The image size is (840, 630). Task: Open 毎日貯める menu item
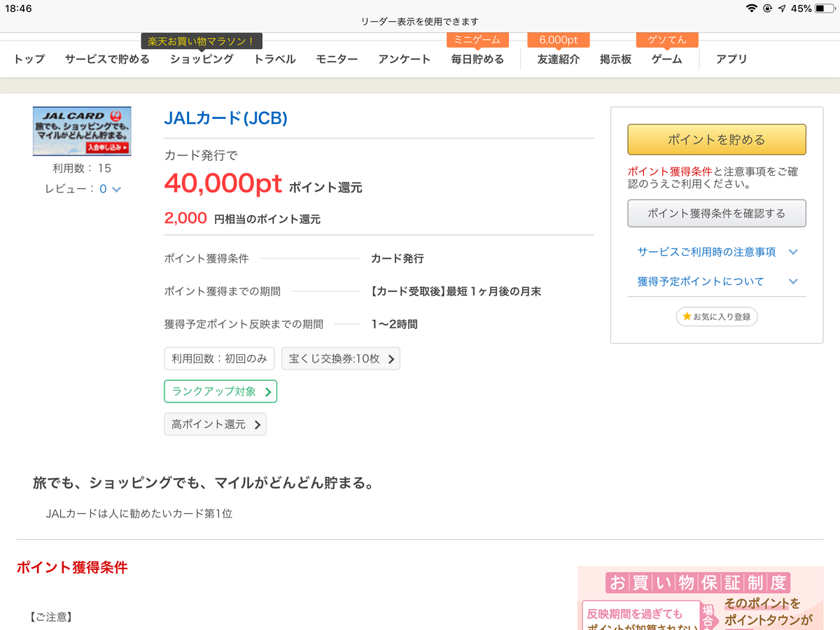(477, 59)
